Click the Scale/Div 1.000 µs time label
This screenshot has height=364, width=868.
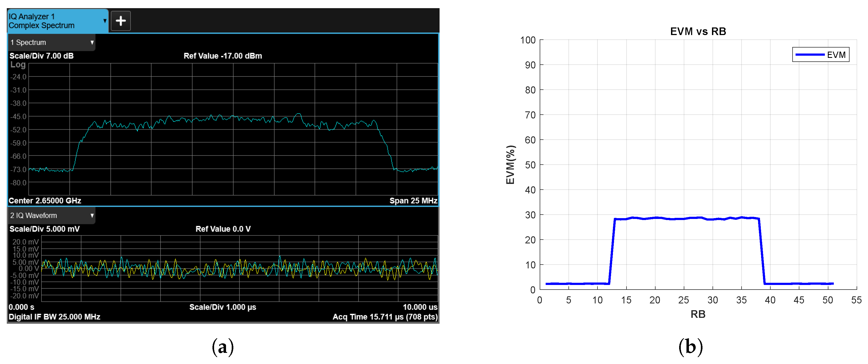click(223, 307)
